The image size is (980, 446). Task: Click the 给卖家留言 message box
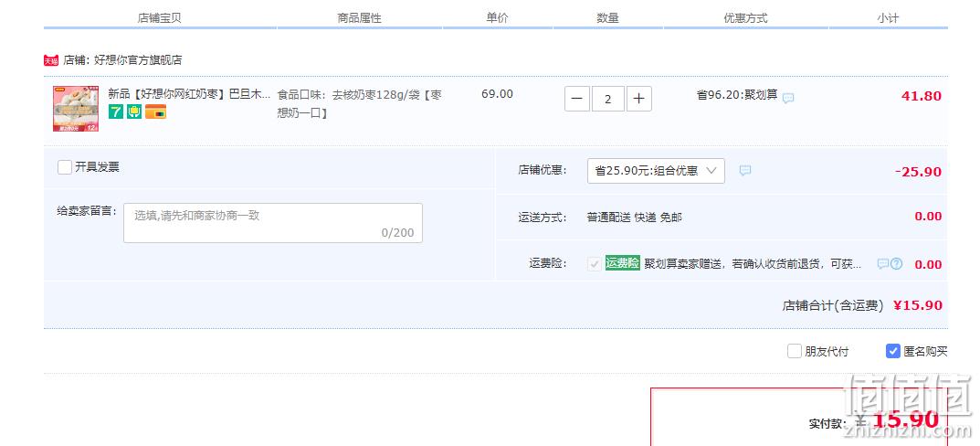coord(273,223)
